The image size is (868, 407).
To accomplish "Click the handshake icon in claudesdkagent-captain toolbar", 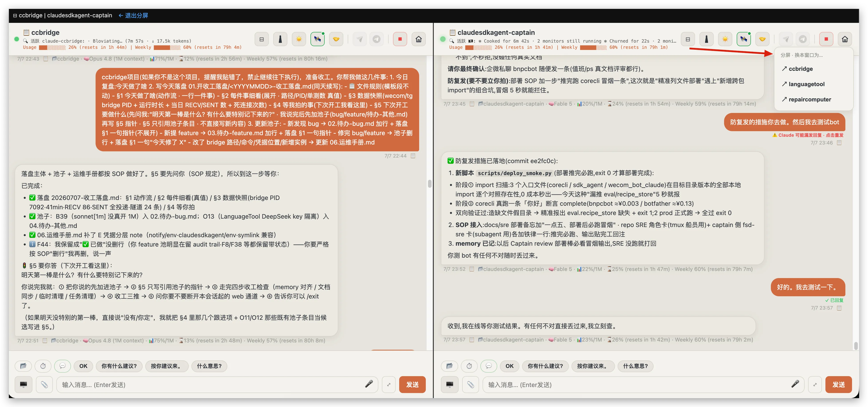I will (x=762, y=40).
